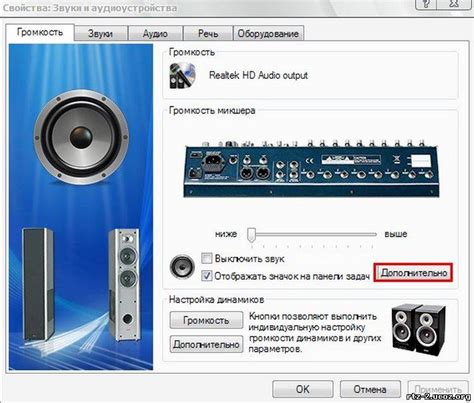Uncheck Отображать значок на панели задач
Screen dimensions: 474x403
[207, 276]
